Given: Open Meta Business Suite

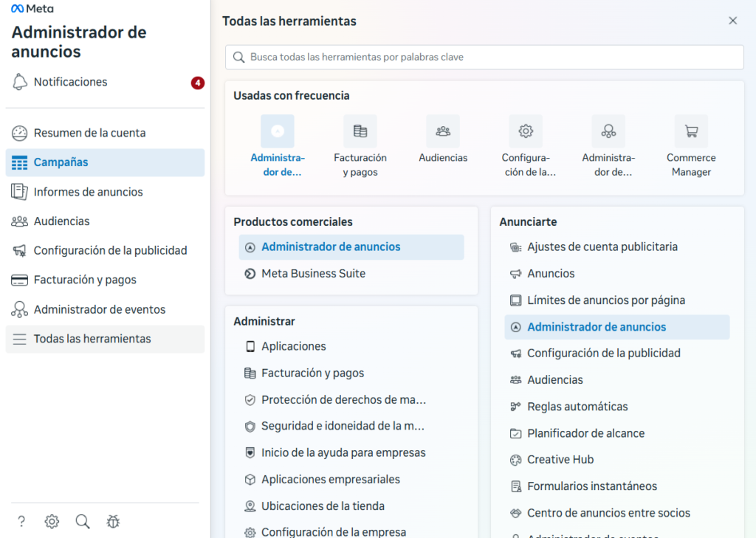Looking at the screenshot, I should point(351,274).
